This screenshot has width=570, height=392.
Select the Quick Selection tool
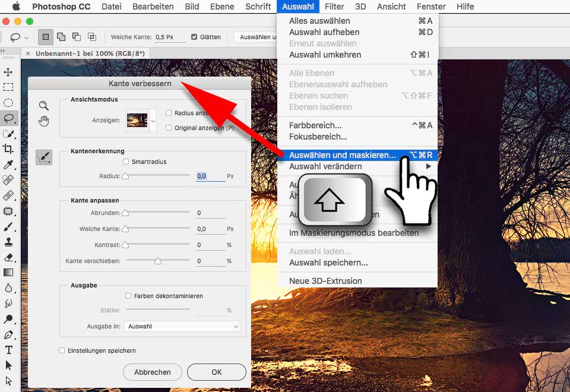[x=8, y=134]
